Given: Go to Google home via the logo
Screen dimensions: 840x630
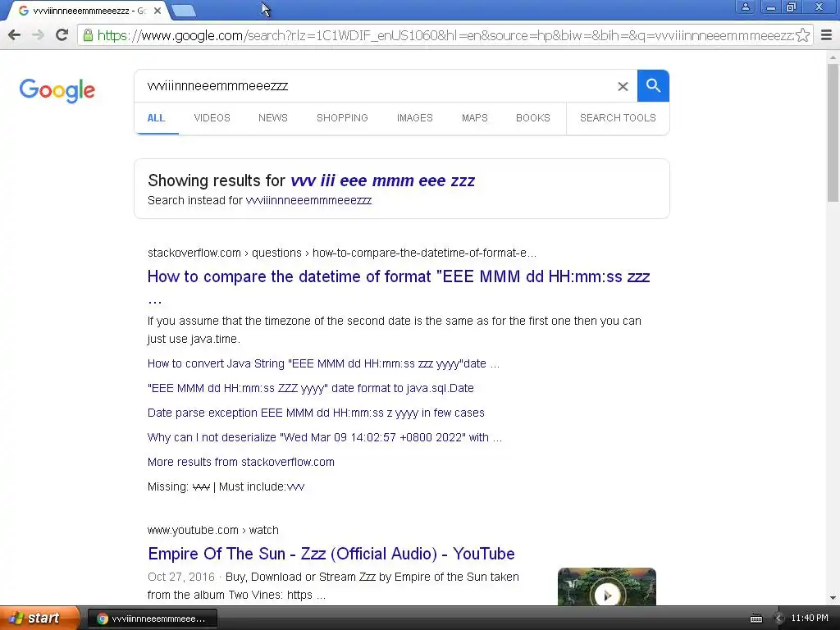Looking at the screenshot, I should tap(57, 90).
